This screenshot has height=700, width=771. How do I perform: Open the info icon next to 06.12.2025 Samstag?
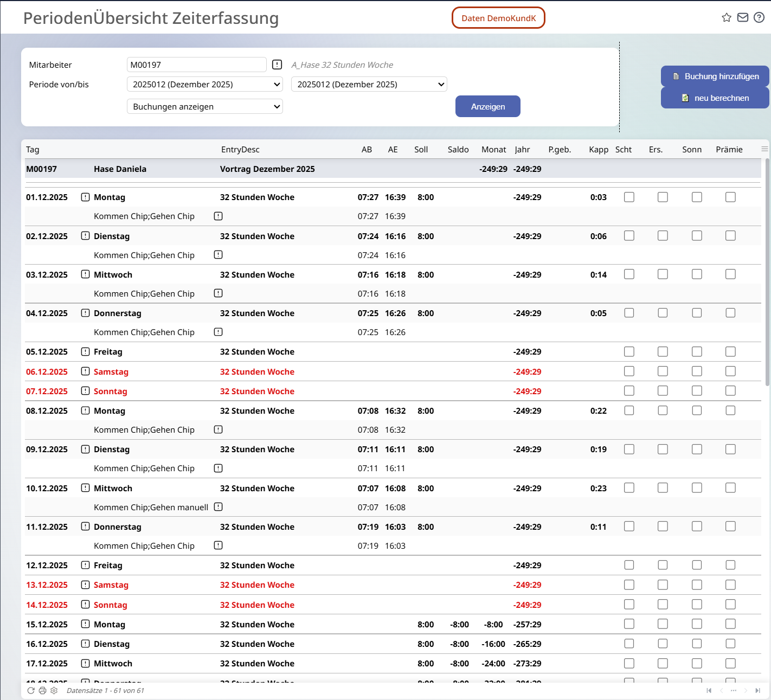tap(85, 371)
